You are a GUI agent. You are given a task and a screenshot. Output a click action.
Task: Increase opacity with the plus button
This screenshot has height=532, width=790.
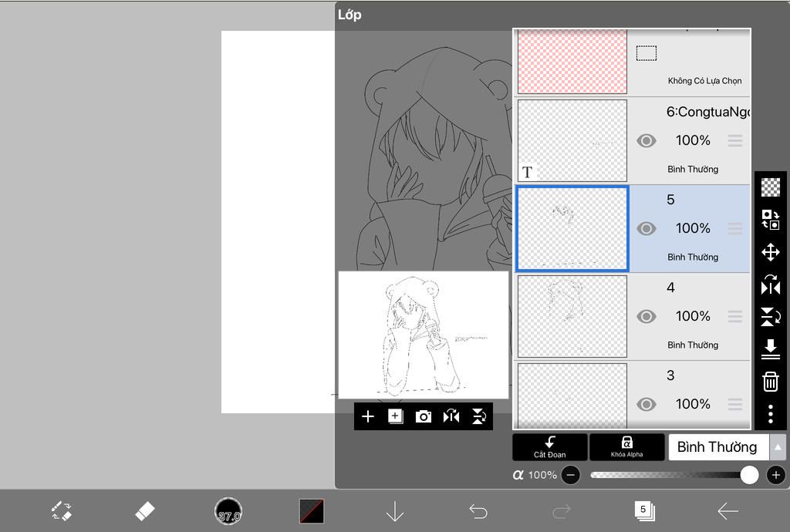[775, 475]
